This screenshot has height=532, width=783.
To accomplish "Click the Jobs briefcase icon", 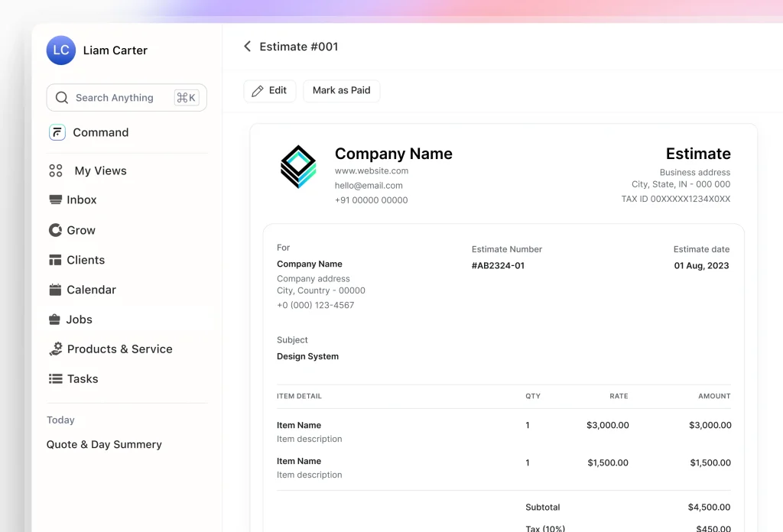I will (55, 320).
